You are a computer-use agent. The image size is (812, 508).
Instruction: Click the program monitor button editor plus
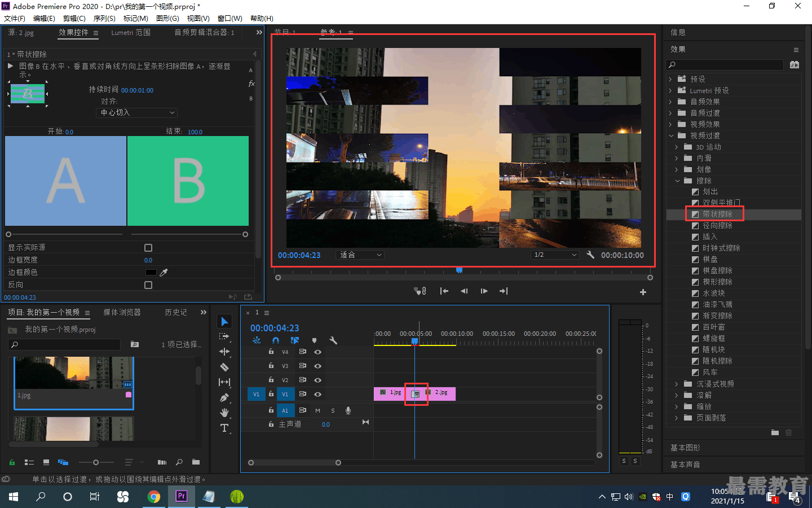pyautogui.click(x=643, y=292)
